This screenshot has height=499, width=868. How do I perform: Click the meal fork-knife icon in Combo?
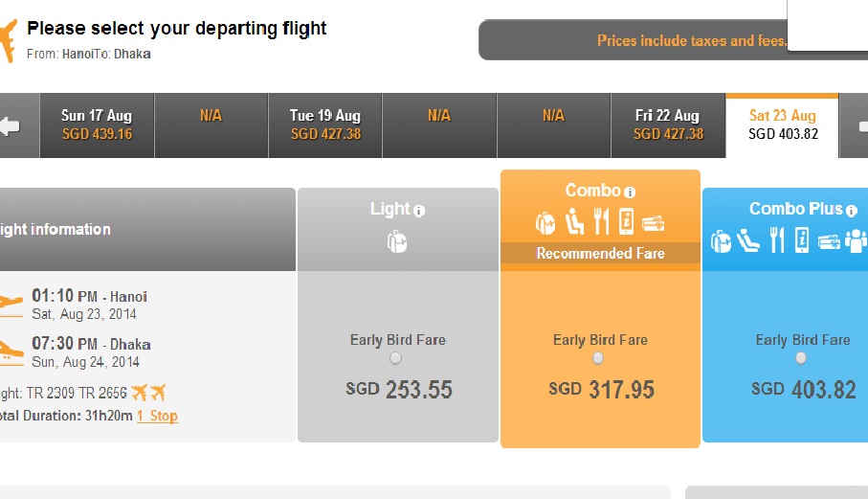pyautogui.click(x=601, y=221)
